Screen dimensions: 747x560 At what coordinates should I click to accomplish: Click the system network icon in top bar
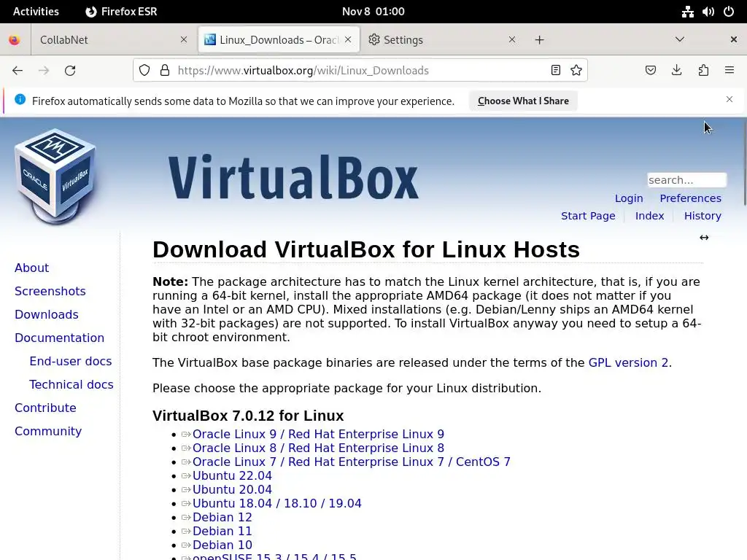pyautogui.click(x=687, y=12)
